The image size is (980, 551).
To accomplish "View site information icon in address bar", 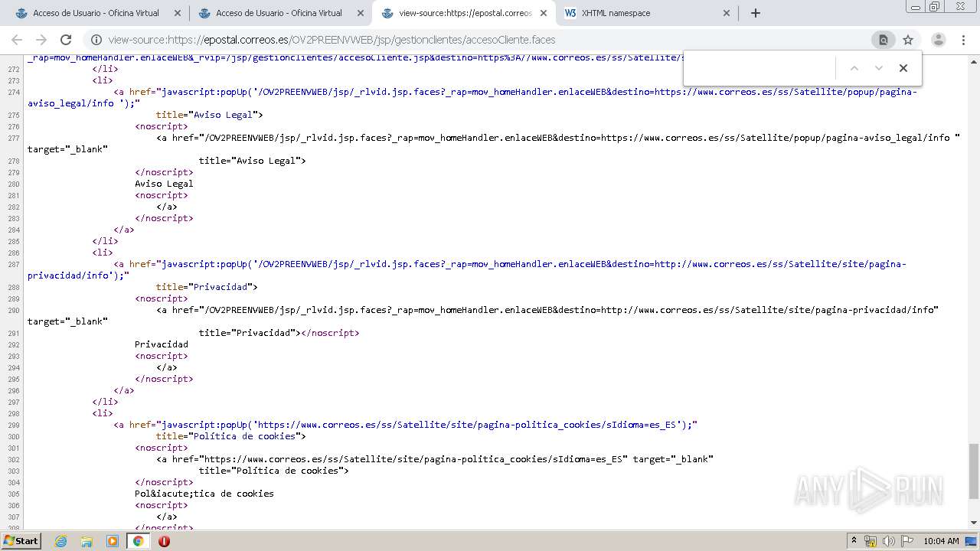I will click(x=96, y=40).
